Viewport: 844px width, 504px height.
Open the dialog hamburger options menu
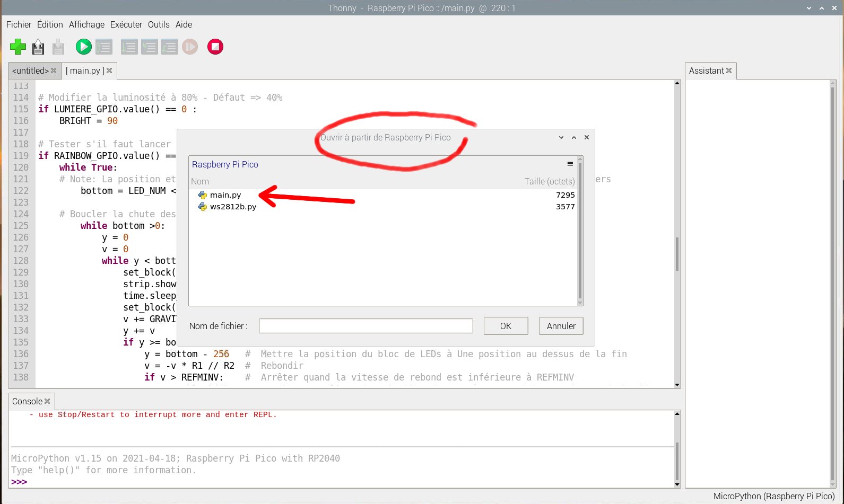pos(570,164)
